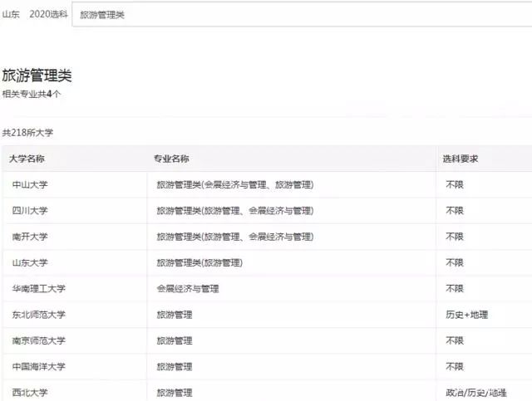Click the 选科要求 column header
The image size is (532, 401).
[x=461, y=159]
